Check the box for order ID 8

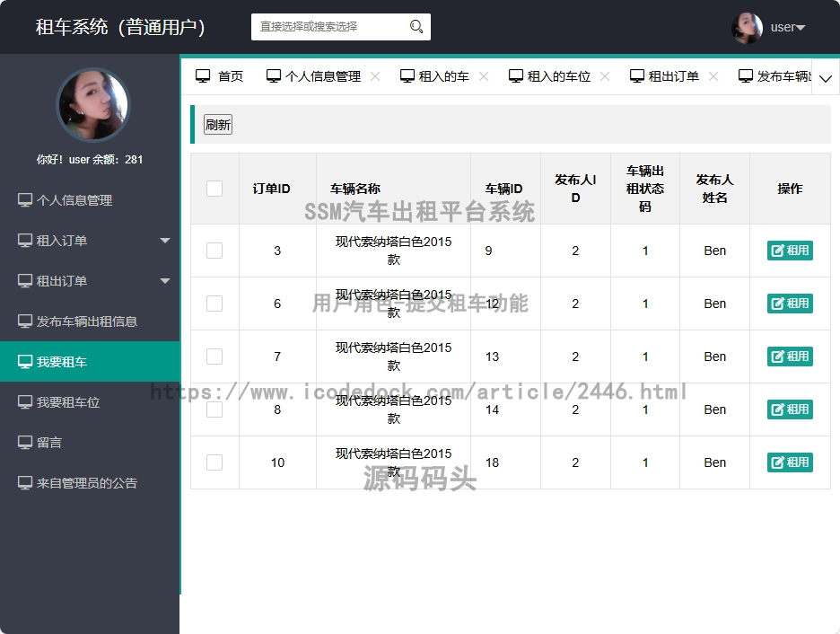[214, 409]
